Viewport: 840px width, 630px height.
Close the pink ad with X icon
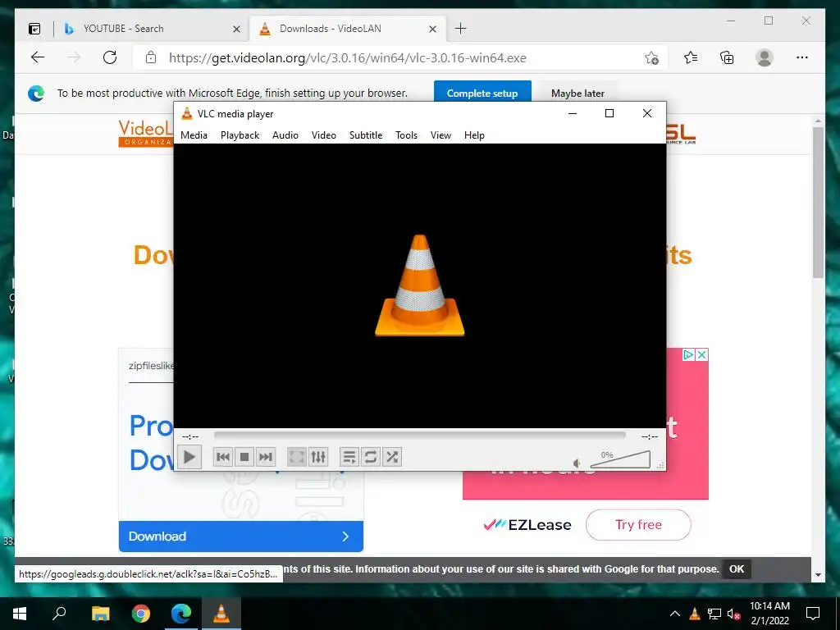click(x=702, y=354)
